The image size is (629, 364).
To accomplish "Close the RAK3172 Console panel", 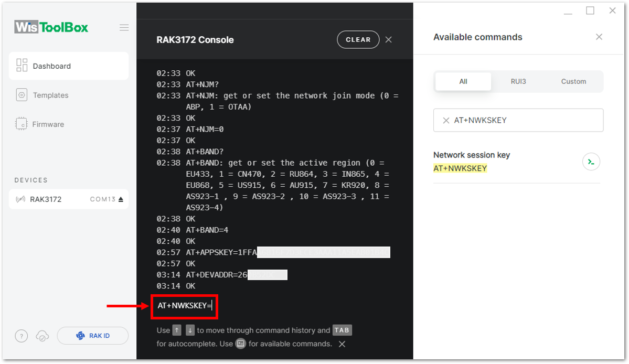I will (x=388, y=40).
